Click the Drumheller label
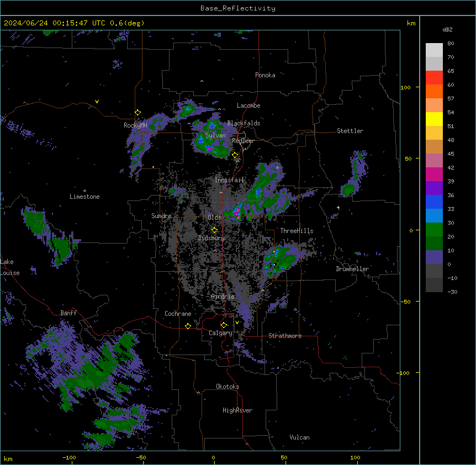Screen dimensions: 476x465 coord(352,269)
